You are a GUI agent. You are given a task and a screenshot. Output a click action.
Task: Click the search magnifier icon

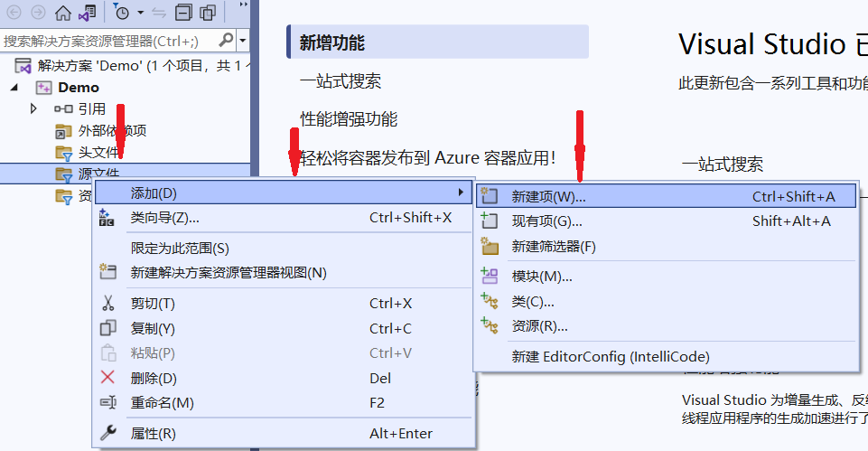226,41
